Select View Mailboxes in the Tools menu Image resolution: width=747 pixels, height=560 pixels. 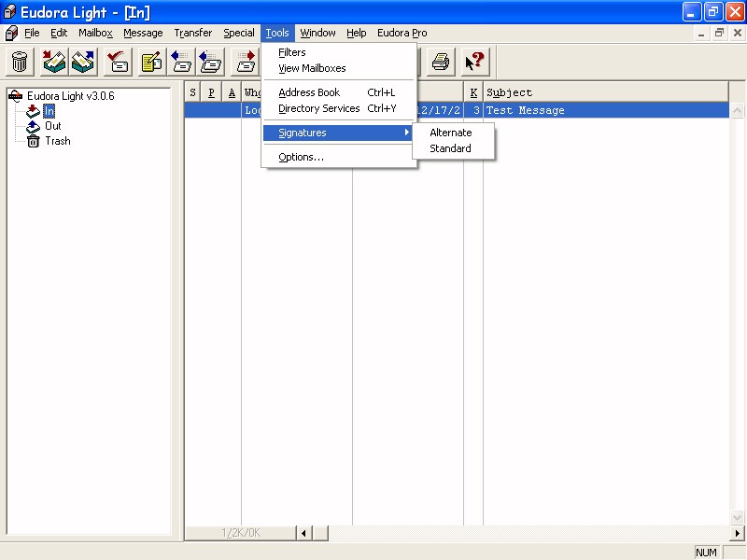click(x=340, y=68)
